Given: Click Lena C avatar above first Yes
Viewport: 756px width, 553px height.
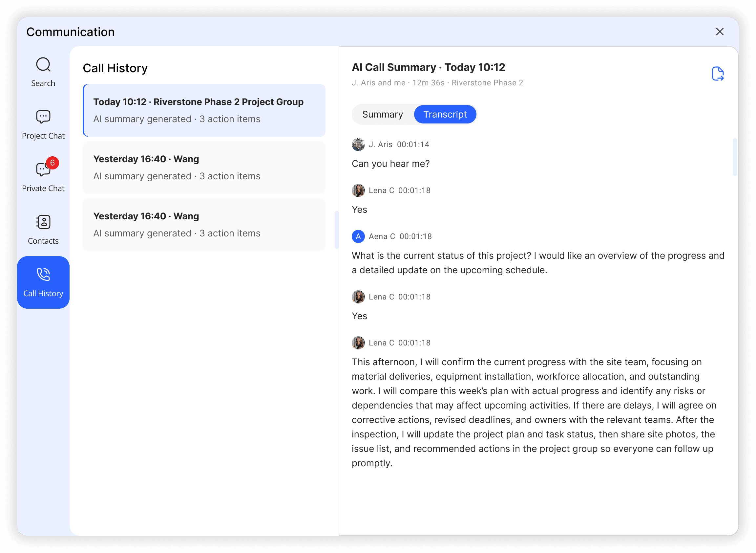Looking at the screenshot, I should pos(358,190).
